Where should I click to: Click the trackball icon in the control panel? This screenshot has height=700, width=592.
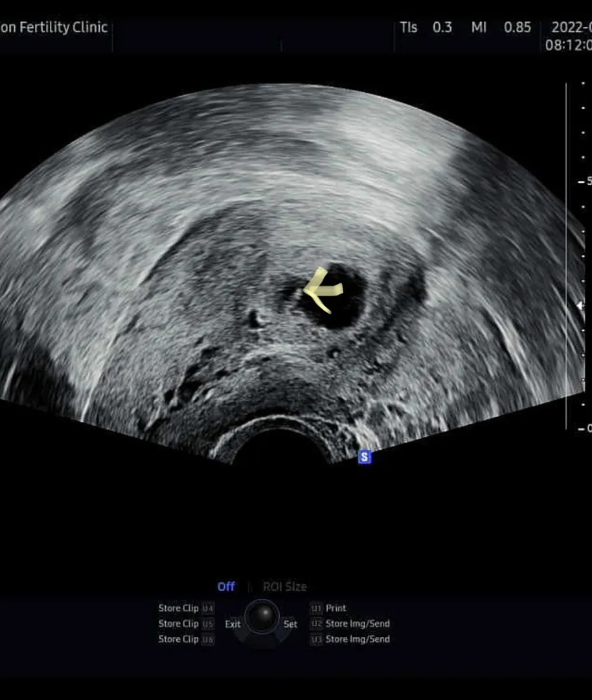click(x=262, y=617)
